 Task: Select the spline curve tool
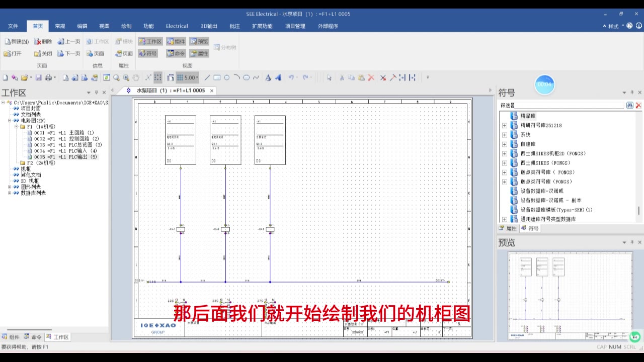tap(256, 77)
